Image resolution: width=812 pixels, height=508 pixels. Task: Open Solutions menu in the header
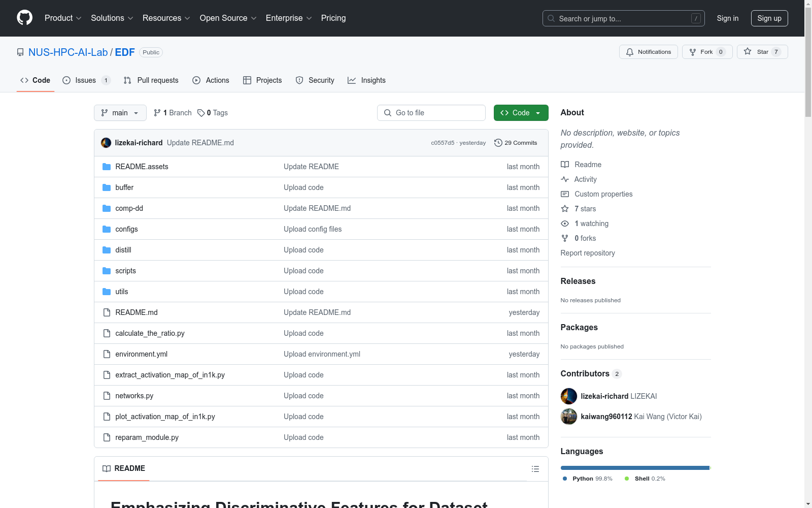[112, 18]
